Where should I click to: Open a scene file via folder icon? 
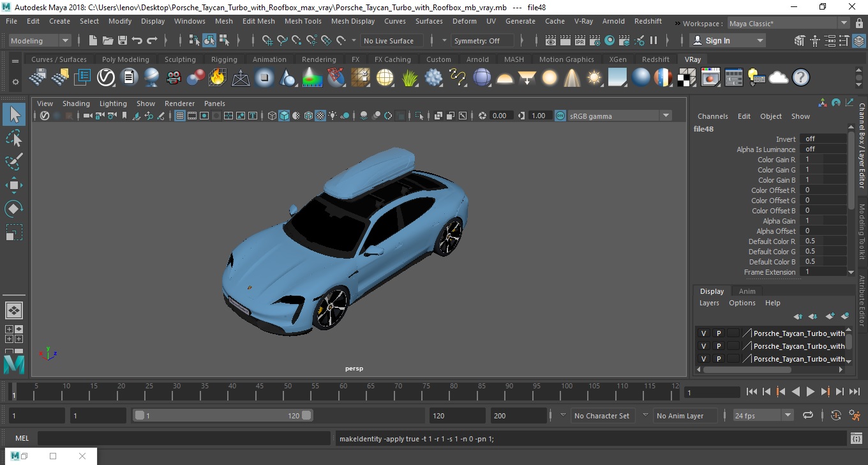pos(108,40)
